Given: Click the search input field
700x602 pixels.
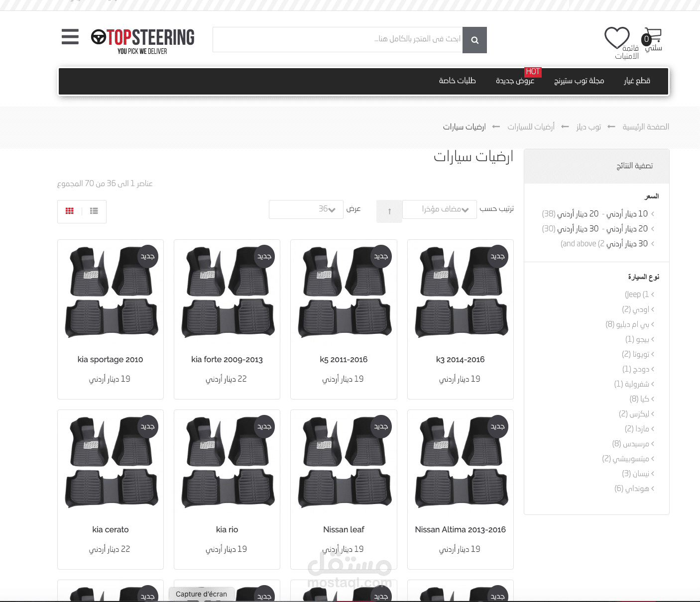Looking at the screenshot, I should pos(338,39).
